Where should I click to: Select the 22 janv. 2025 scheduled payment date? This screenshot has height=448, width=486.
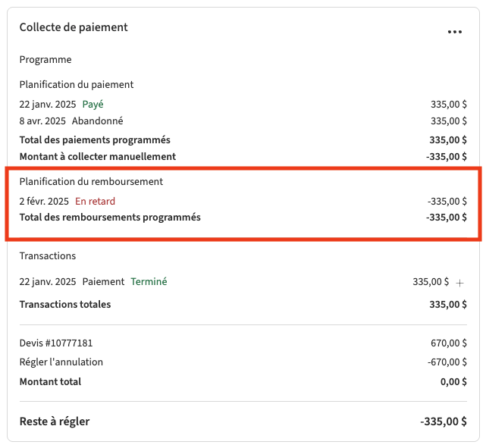47,104
